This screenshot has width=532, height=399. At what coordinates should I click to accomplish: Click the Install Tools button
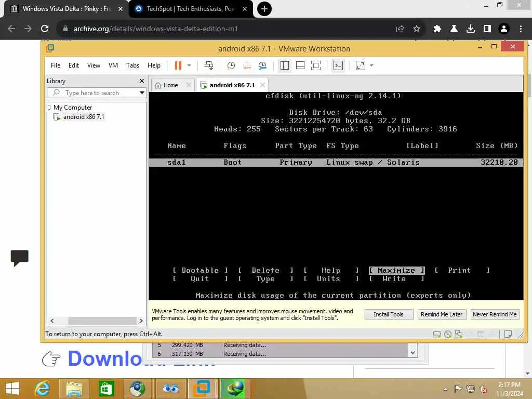pyautogui.click(x=389, y=314)
